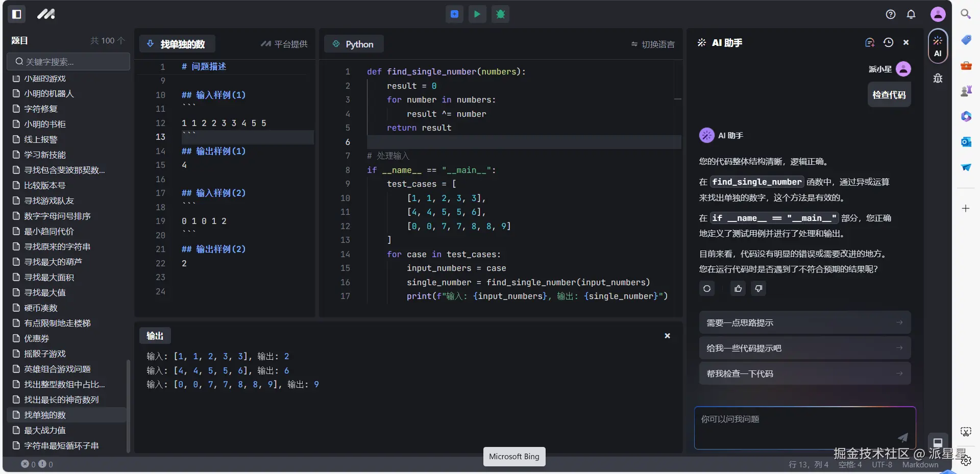
Task: Open the 英雄组合游戏问题 problem
Action: click(x=66, y=369)
